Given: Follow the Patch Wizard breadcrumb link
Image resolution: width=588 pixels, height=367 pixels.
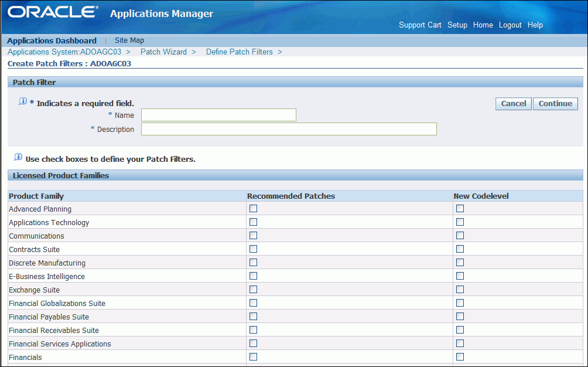Looking at the screenshot, I should click(163, 52).
